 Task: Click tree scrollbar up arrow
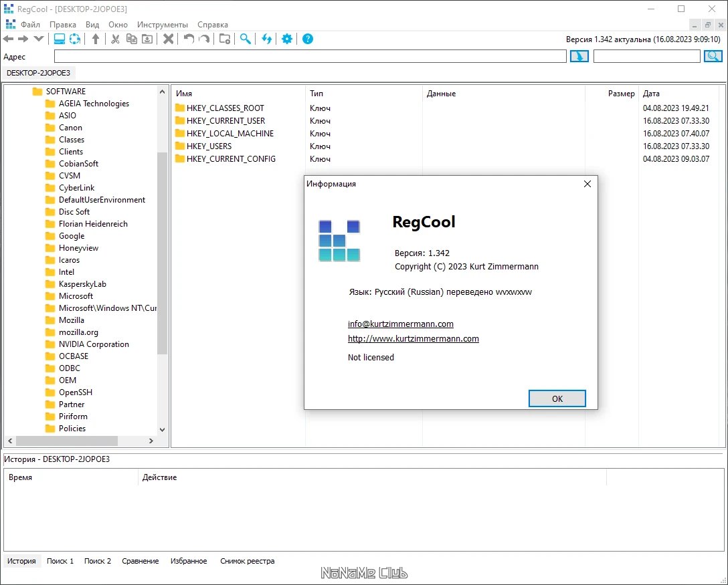pos(162,92)
